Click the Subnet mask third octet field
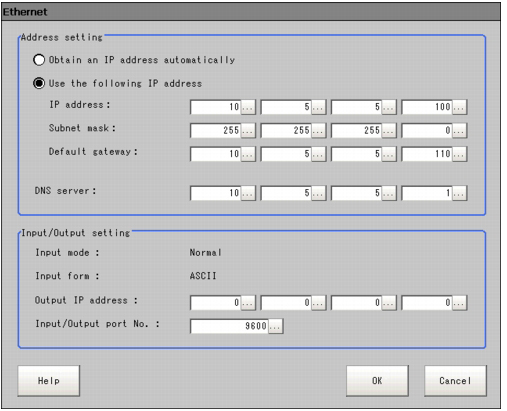This screenshot has width=507, height=411. click(x=356, y=130)
